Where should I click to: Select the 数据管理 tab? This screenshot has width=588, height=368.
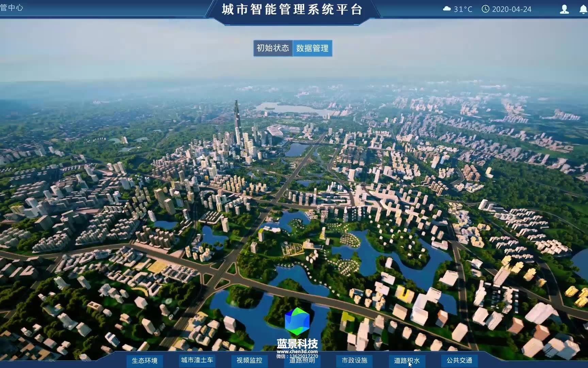(x=312, y=48)
